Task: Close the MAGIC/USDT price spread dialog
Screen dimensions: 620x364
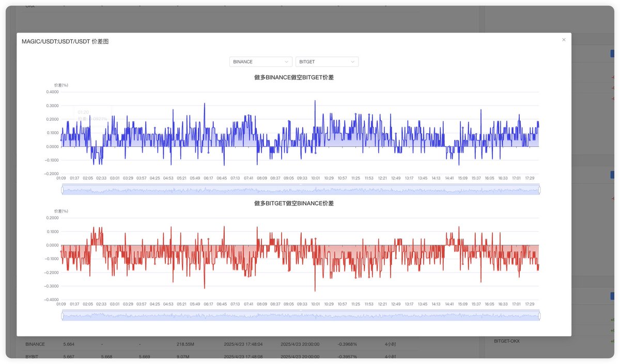Action: [x=564, y=40]
